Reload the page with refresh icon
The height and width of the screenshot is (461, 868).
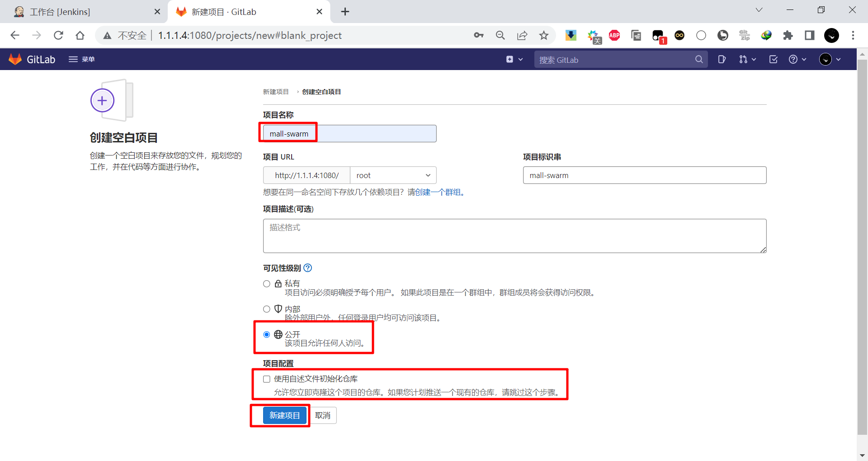58,35
